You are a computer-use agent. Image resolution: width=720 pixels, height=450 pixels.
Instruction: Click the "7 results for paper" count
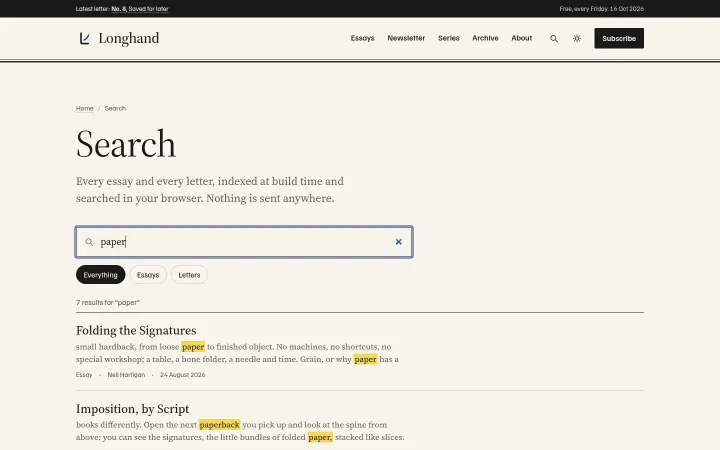[107, 303]
